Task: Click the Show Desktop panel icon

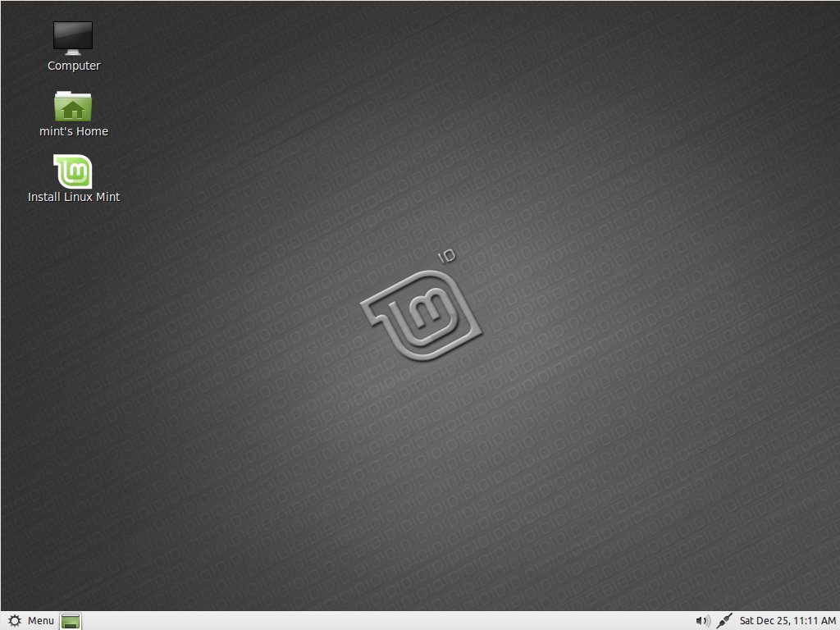Action: tap(71, 621)
